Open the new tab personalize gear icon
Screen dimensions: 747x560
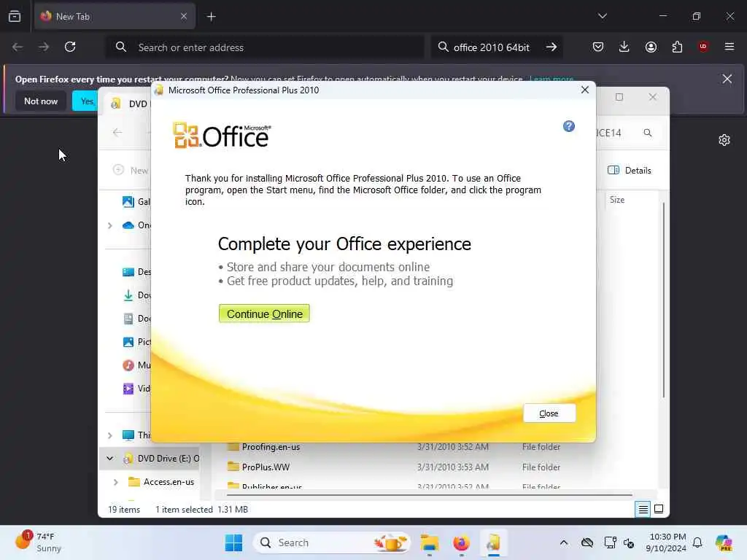724,140
